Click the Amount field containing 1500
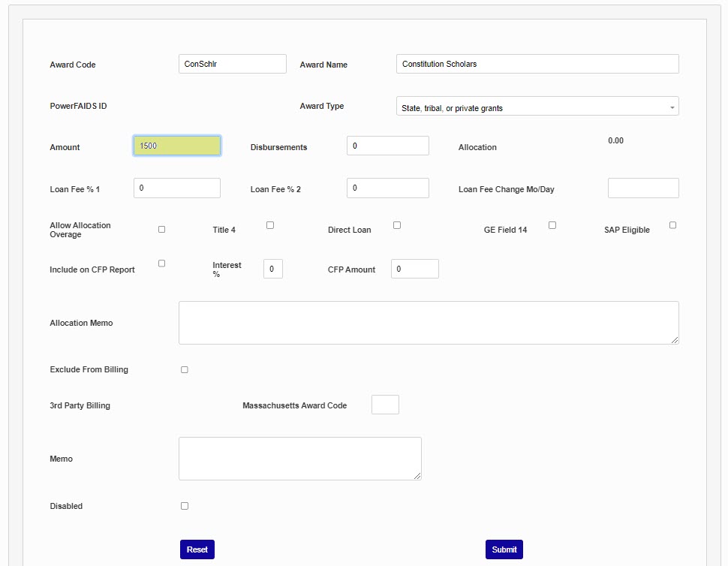Screen dimensions: 728x566 coord(177,146)
